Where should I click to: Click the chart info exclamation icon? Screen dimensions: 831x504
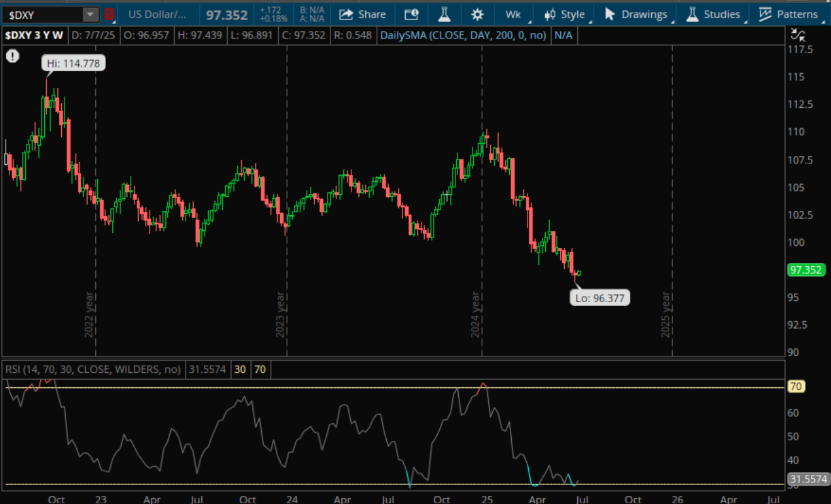(13, 56)
